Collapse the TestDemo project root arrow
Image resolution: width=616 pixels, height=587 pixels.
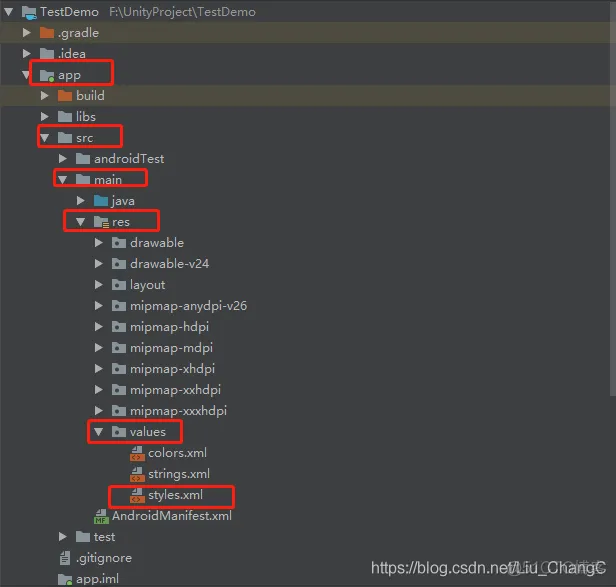click(x=9, y=12)
